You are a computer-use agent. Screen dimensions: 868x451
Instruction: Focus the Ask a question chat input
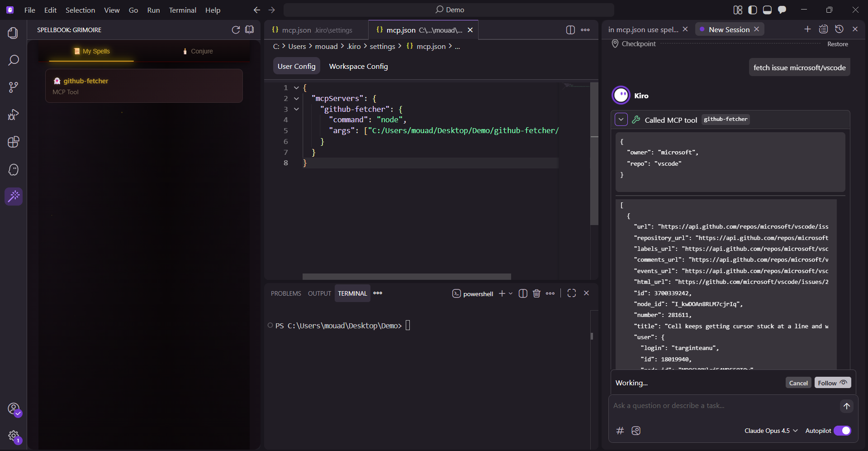click(x=724, y=406)
